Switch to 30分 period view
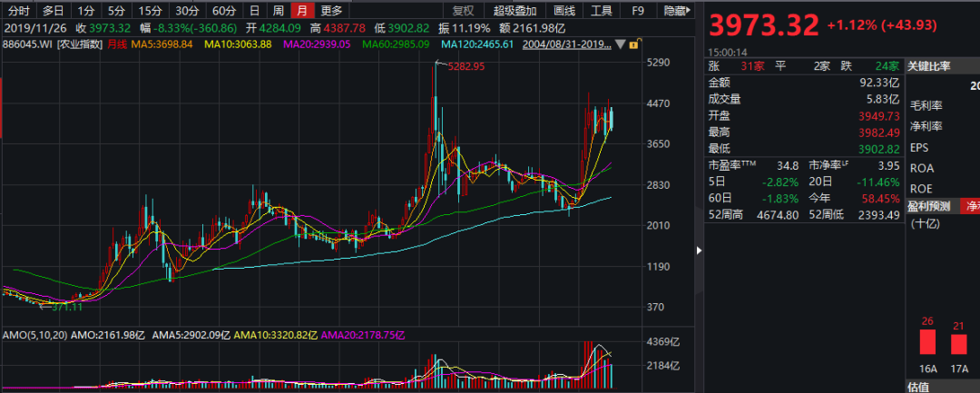The image size is (980, 393). point(187,11)
